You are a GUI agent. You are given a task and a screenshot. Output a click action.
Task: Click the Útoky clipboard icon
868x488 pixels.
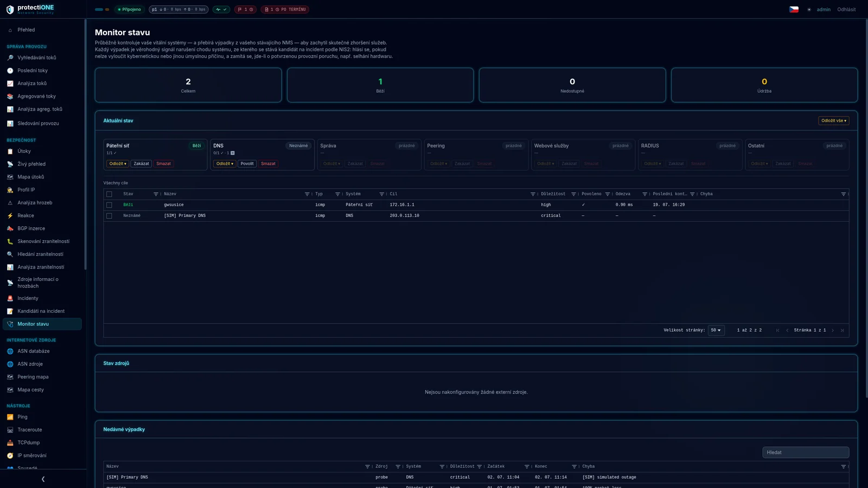tap(10, 151)
